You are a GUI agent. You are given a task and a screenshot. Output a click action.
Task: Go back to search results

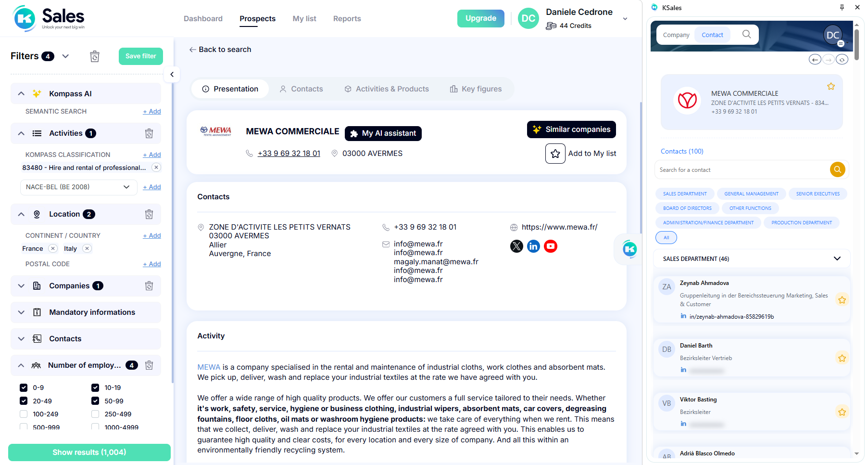[220, 50]
